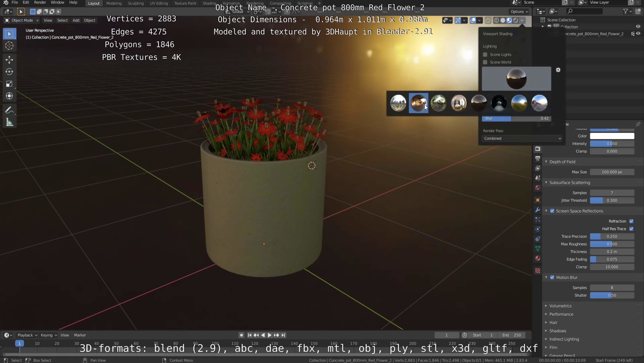Viewport: 644px width, 363px height.
Task: Select the Transform tool
Action: [9, 96]
